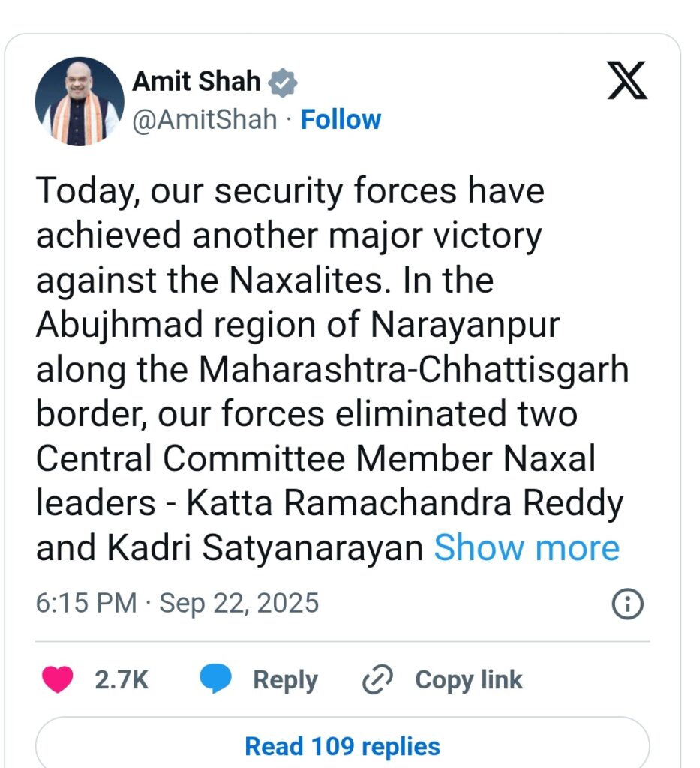Click the chain link copy icon
Viewport: 700px width, 768px height.
coord(377,679)
